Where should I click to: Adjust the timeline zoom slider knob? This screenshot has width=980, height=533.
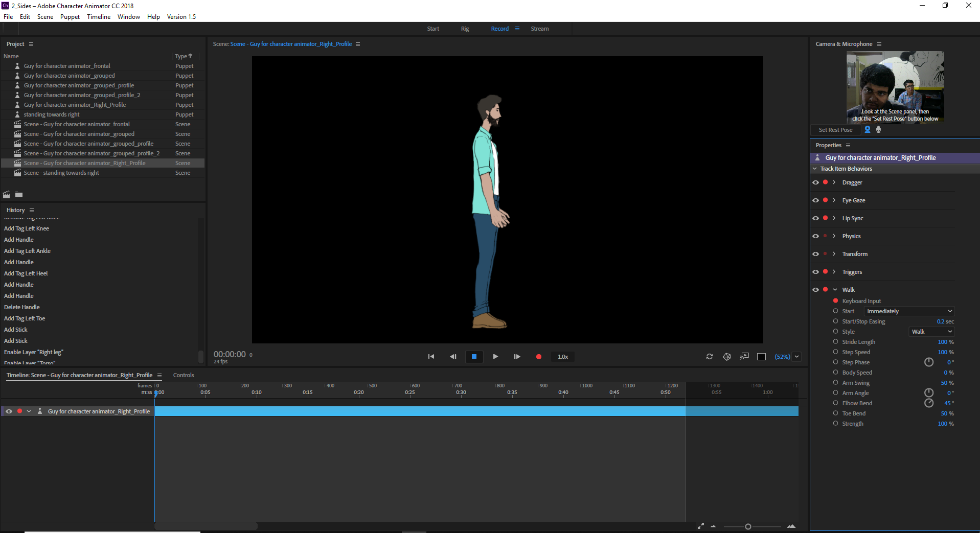(748, 526)
